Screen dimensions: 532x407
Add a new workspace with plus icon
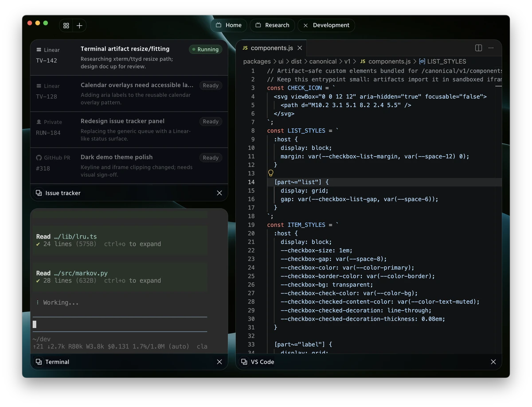click(79, 26)
